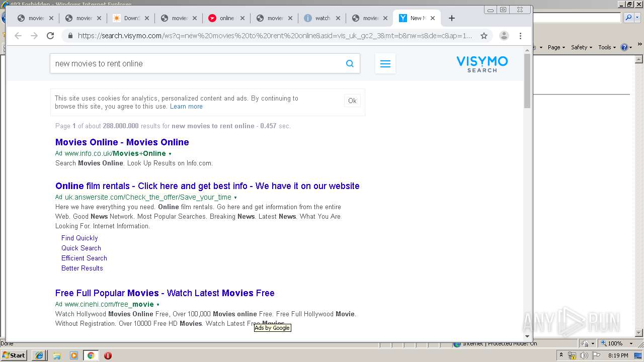This screenshot has height=362, width=644.
Task: Run search with the magnifier icon in Visymo box
Action: click(350, 63)
